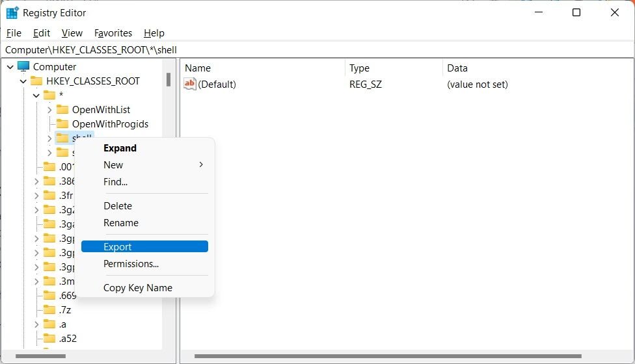Viewport: 635px width, 364px height.
Task: Collapse the Computer tree node
Action: [x=10, y=67]
